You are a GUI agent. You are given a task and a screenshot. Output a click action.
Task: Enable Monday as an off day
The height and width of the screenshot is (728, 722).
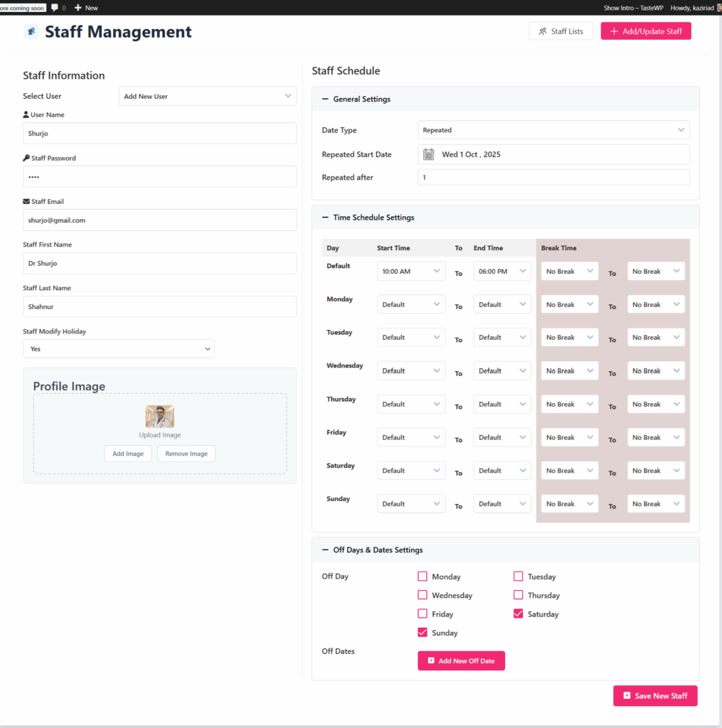(423, 576)
